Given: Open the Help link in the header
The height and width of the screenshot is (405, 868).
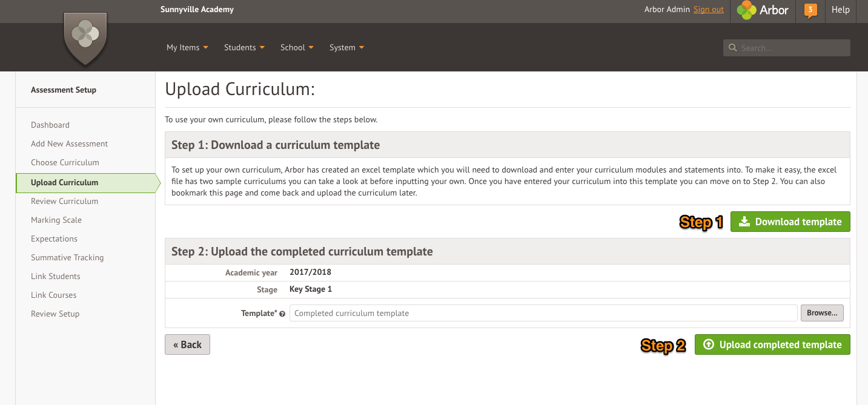Looking at the screenshot, I should 840,10.
